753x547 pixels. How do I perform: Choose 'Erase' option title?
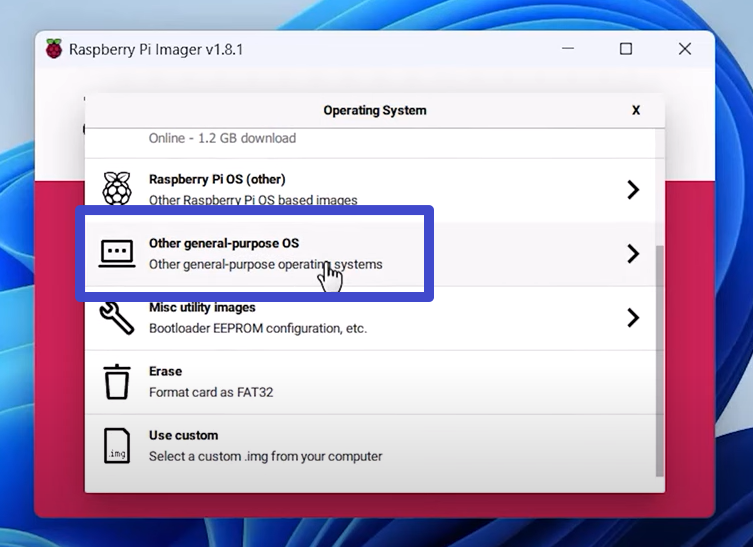click(165, 371)
